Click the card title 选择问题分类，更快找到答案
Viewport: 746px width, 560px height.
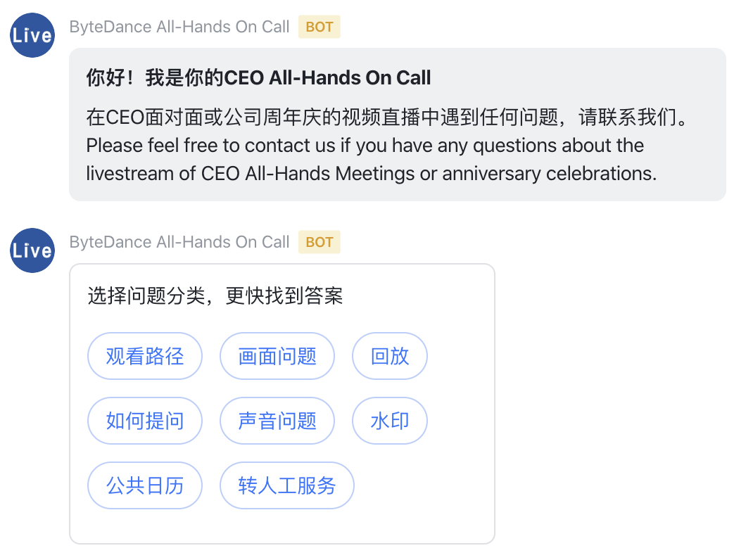[215, 296]
